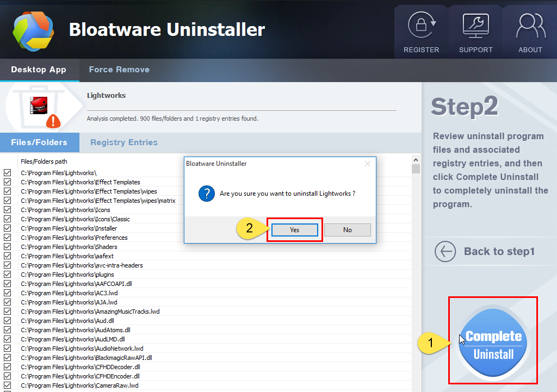Uncheck the Effect Templates folder checkbox
This screenshot has height=392, width=557.
click(x=8, y=182)
